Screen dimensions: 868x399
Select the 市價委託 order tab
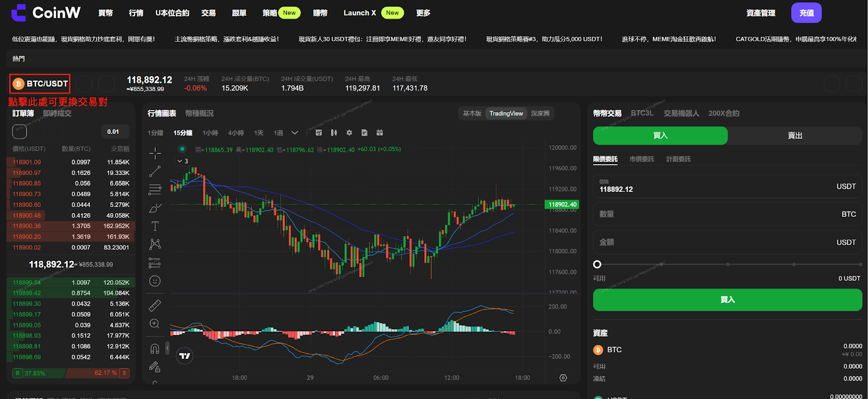click(642, 159)
